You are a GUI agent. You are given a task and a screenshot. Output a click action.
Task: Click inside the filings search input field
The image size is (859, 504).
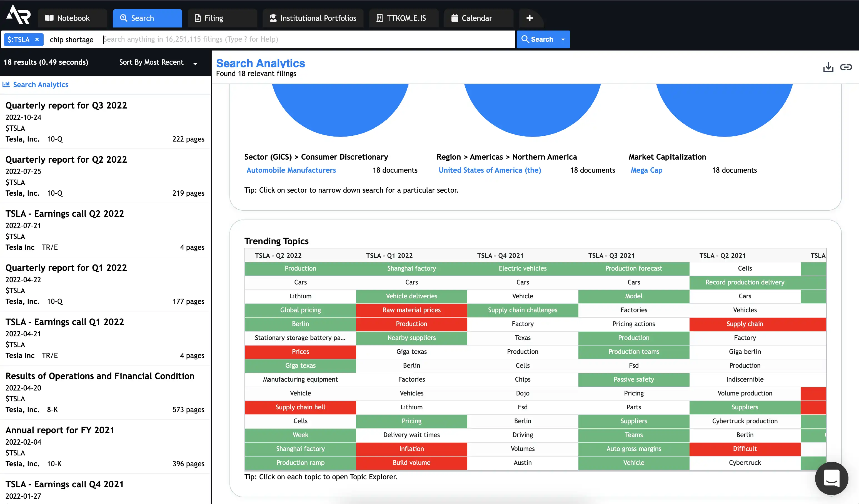pos(239,39)
